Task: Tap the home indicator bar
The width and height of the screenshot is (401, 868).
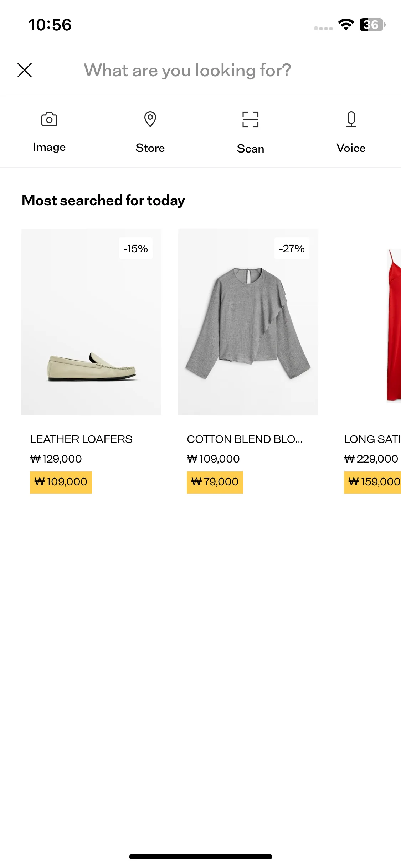Action: pos(201,857)
